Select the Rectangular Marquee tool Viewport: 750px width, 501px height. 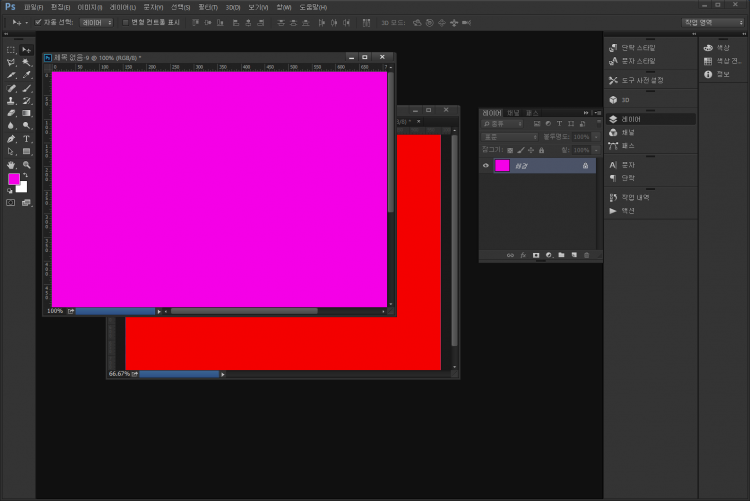click(11, 49)
